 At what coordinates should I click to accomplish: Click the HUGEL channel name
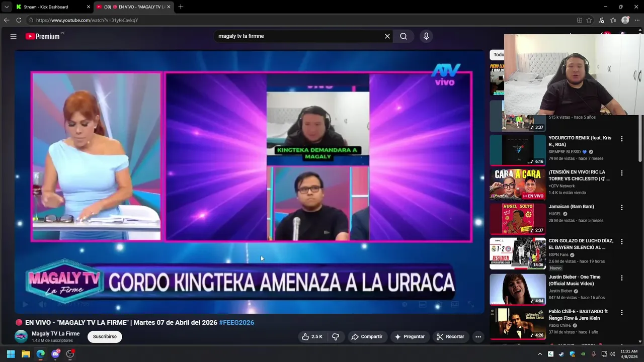(x=555, y=214)
